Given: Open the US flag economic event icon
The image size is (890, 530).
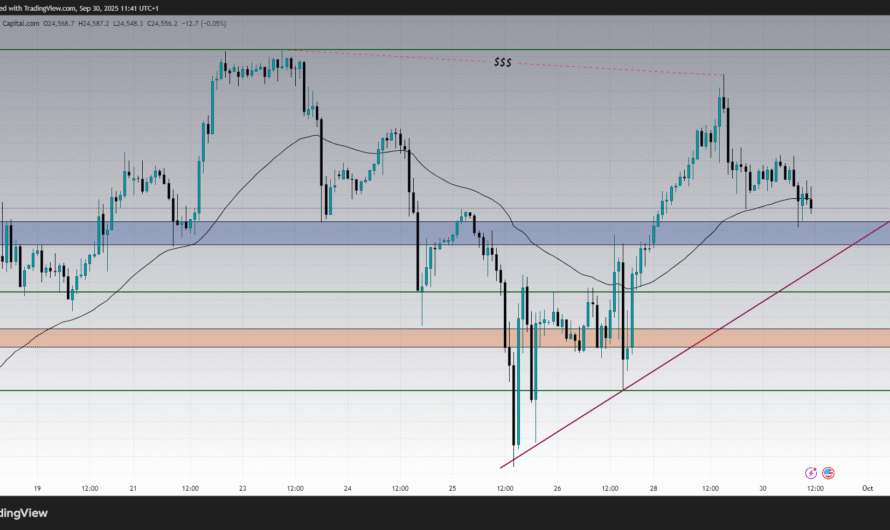Looking at the screenshot, I should point(828,473).
